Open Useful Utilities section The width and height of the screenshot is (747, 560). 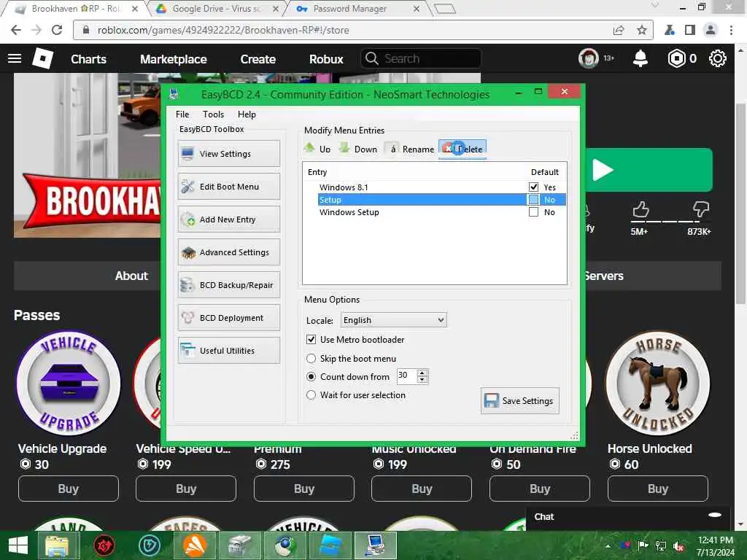click(x=228, y=351)
